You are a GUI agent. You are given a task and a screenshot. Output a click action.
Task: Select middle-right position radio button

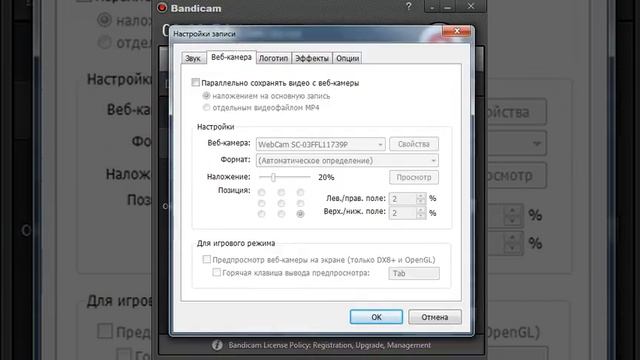[300, 203]
